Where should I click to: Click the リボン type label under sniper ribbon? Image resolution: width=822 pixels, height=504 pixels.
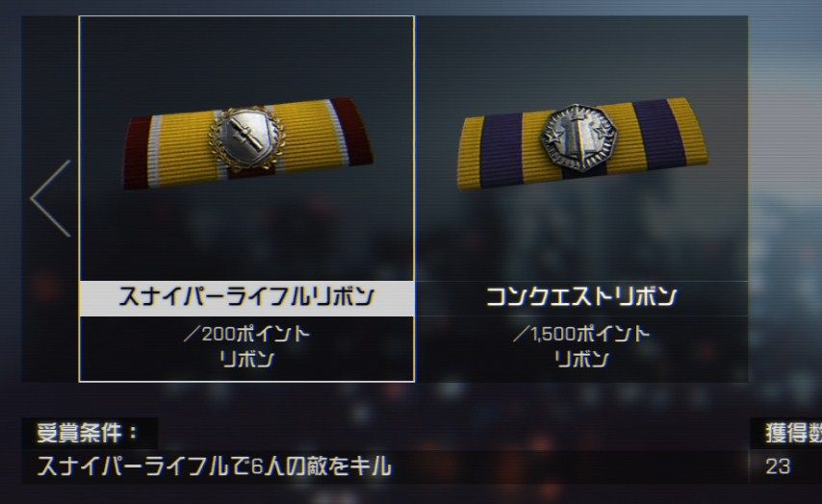(246, 360)
